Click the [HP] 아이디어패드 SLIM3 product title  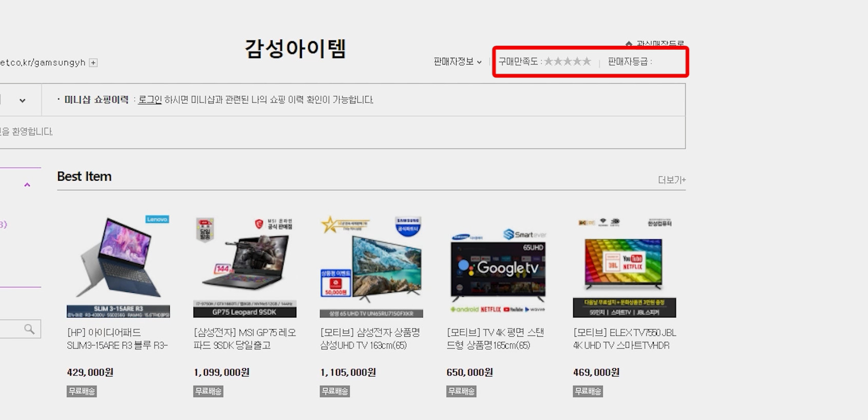[118, 339]
